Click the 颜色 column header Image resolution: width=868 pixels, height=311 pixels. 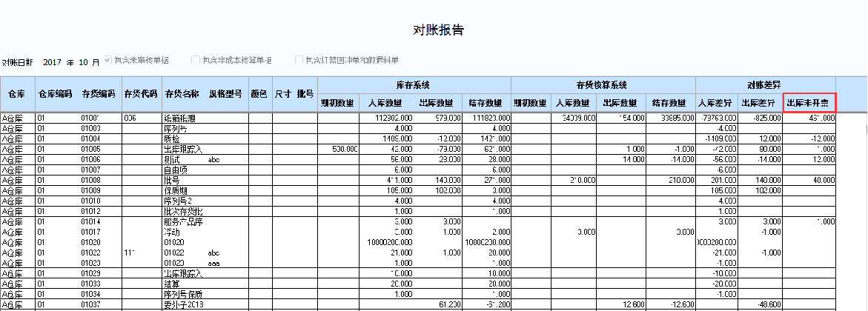click(259, 94)
